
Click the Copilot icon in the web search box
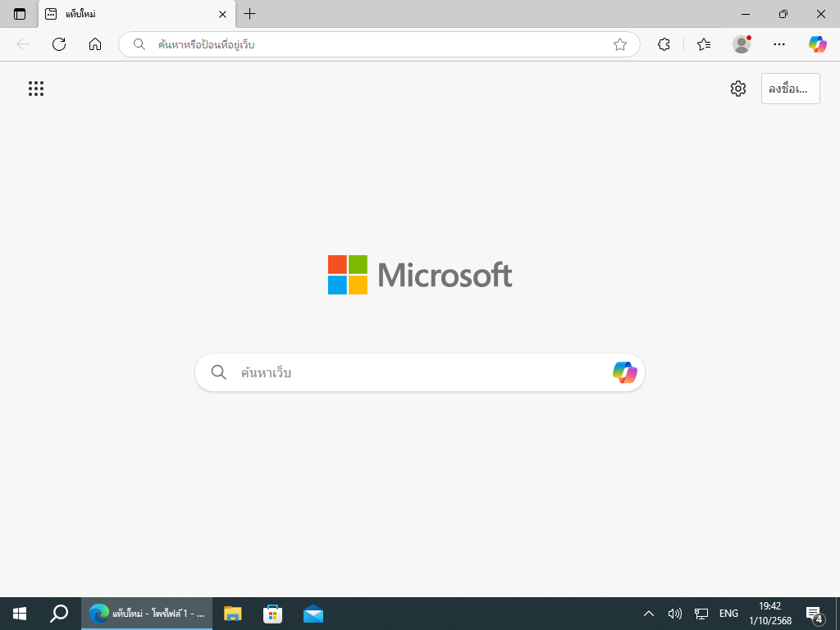(x=624, y=372)
